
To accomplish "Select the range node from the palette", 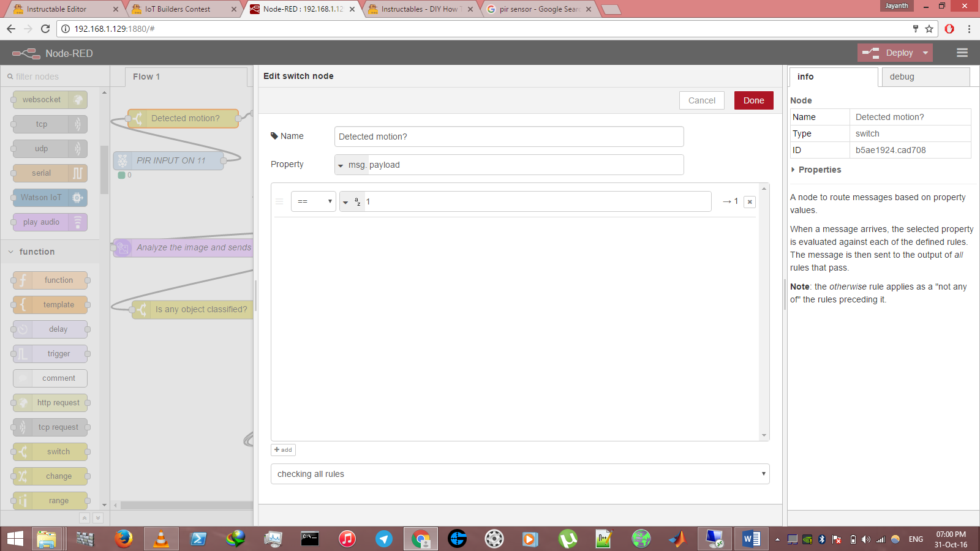I will [49, 500].
